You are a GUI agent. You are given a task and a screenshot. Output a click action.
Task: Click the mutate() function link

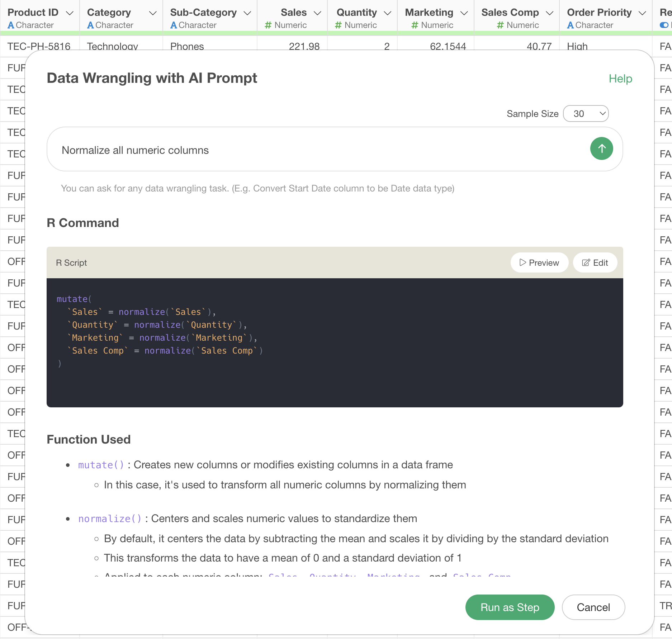(x=101, y=465)
